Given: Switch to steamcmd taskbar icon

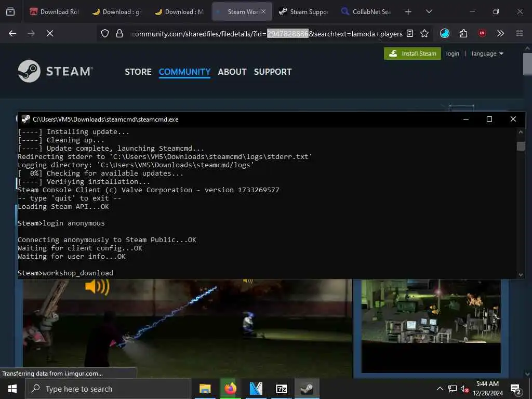Looking at the screenshot, I should (x=307, y=389).
